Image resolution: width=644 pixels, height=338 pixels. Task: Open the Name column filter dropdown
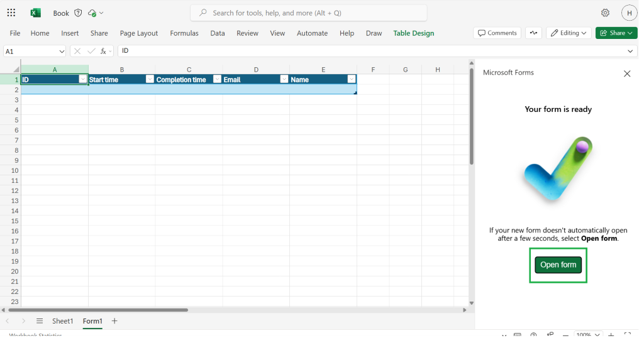coord(351,79)
